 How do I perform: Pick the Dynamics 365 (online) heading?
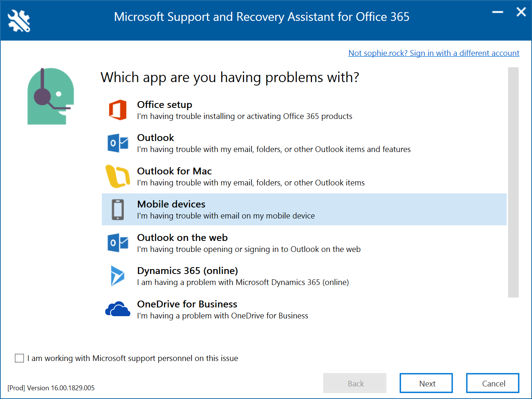click(x=187, y=271)
